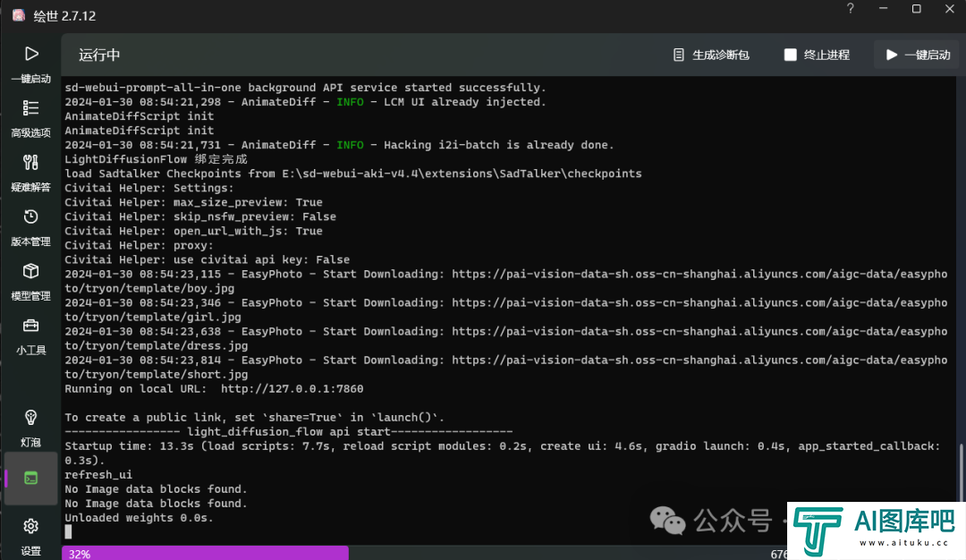Open 小工具 toolbox in sidebar
The height and width of the screenshot is (560, 966).
[x=30, y=335]
